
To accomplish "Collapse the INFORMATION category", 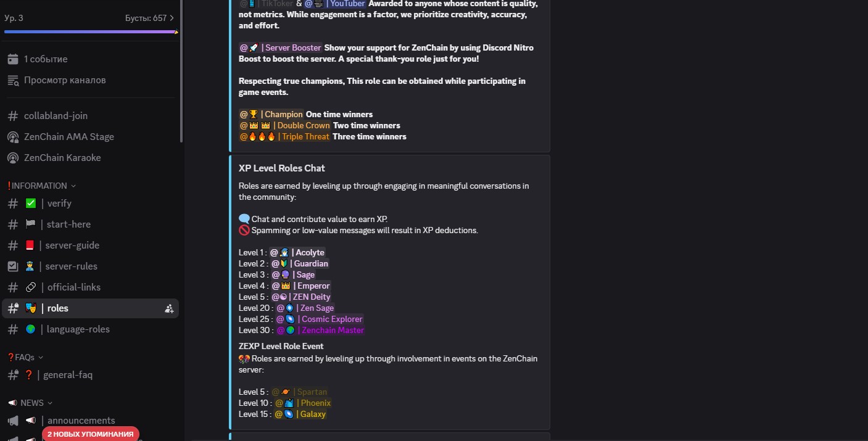I will click(x=41, y=186).
